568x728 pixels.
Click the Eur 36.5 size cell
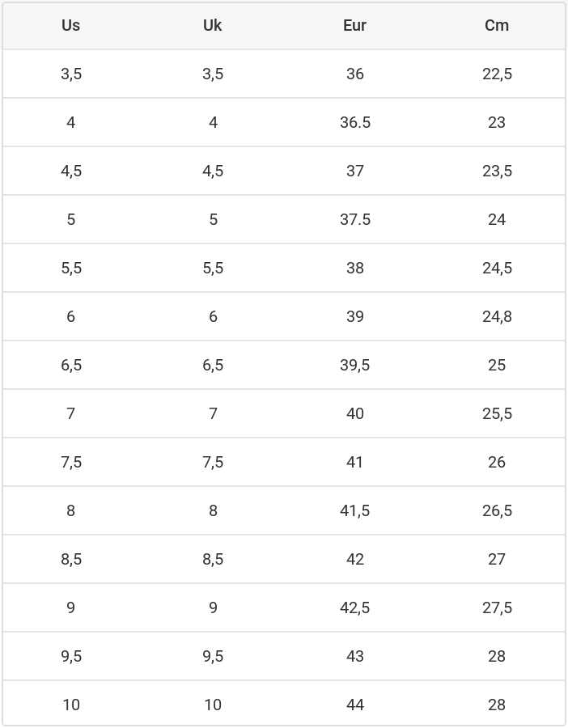[354, 122]
